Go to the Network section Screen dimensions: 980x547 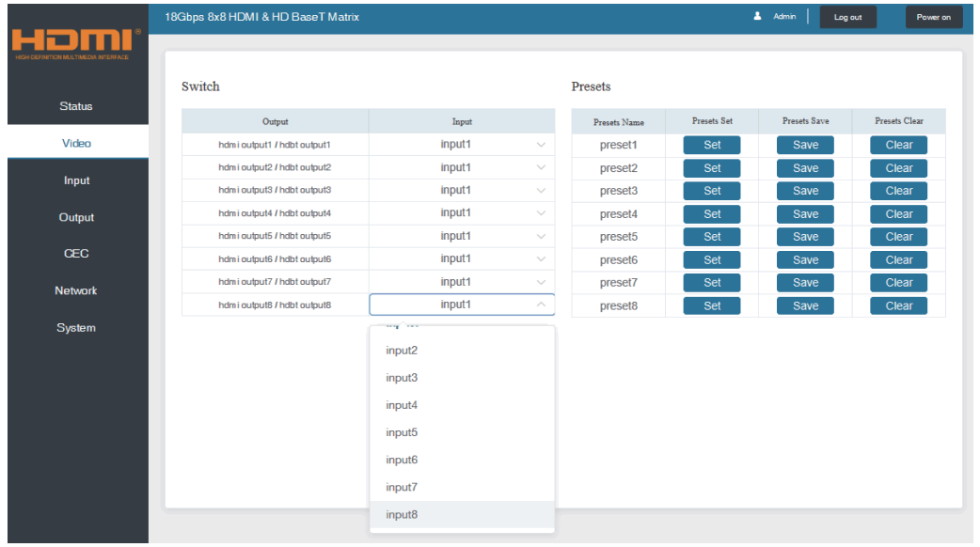[x=76, y=290]
